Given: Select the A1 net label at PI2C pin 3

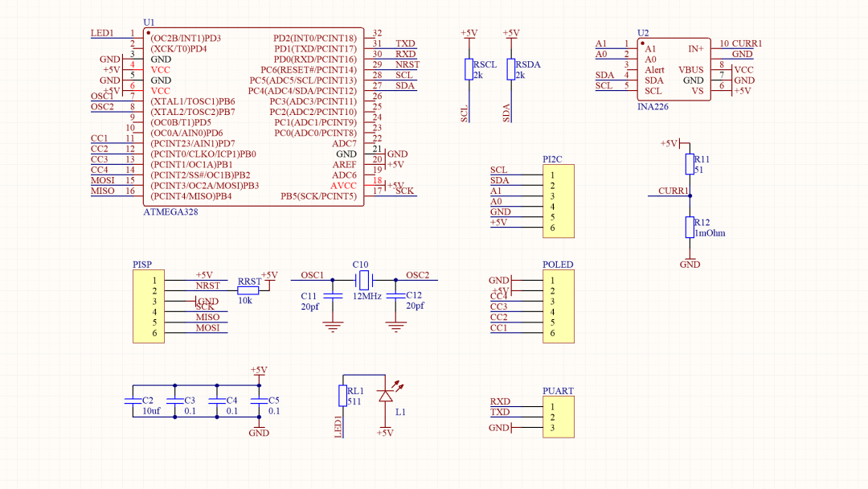Looking at the screenshot, I should pyautogui.click(x=495, y=191).
